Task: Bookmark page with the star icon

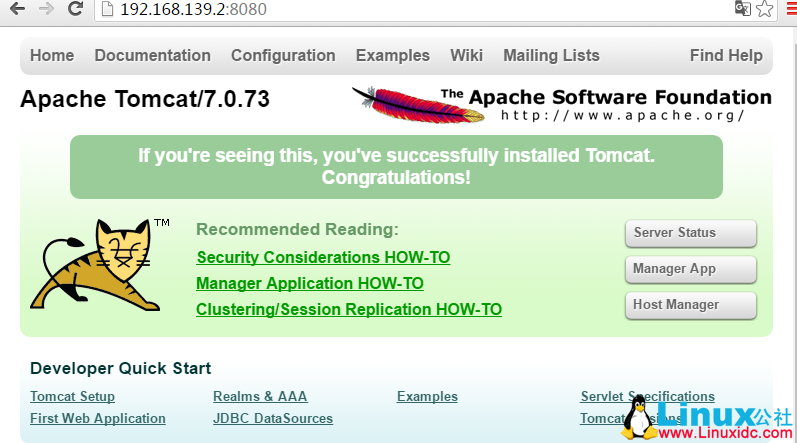Action: (765, 9)
